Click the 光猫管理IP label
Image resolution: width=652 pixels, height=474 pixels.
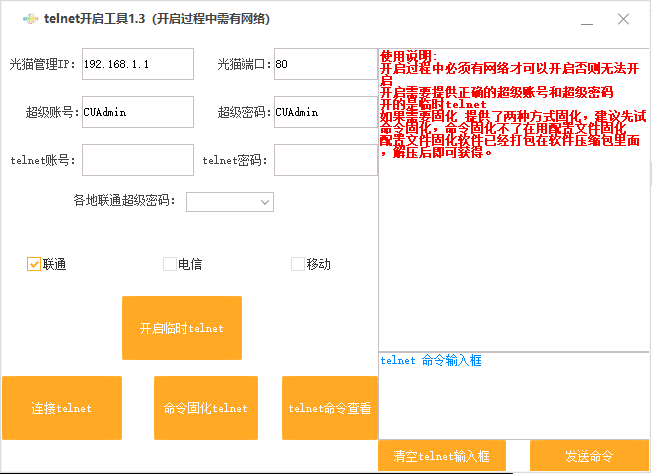pyautogui.click(x=42, y=64)
